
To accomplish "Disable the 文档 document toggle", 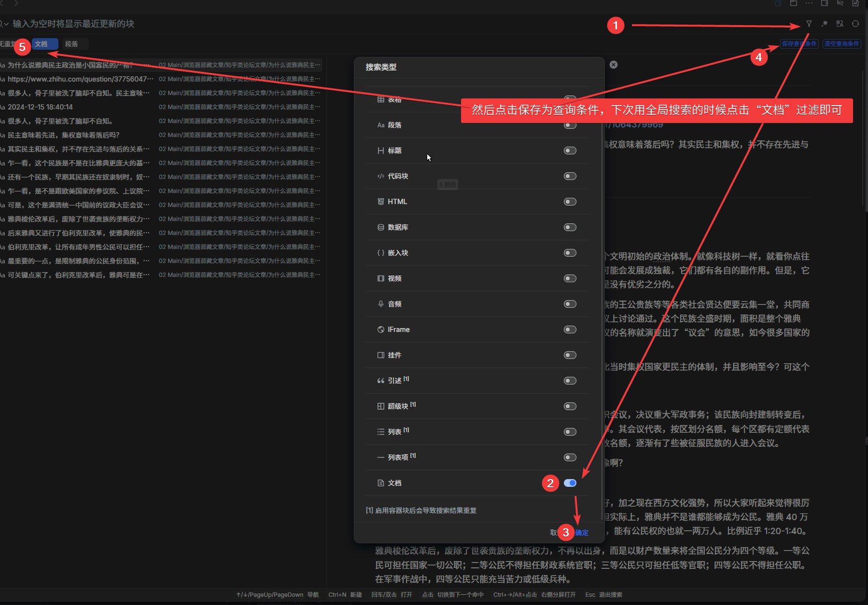I will click(570, 483).
